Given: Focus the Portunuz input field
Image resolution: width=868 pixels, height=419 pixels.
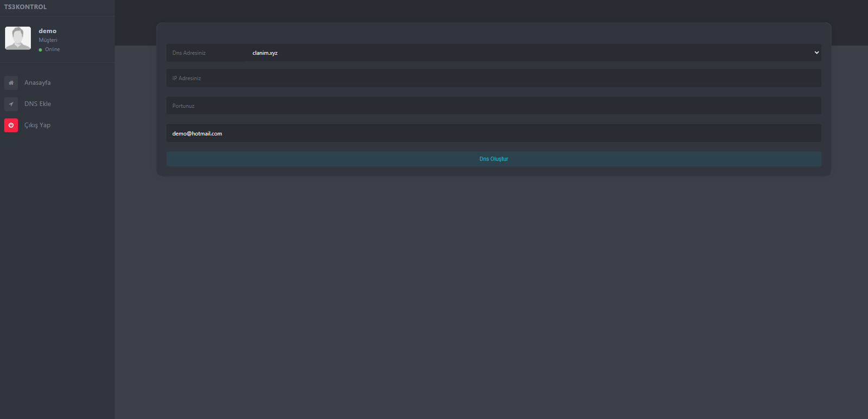Looking at the screenshot, I should 494,106.
